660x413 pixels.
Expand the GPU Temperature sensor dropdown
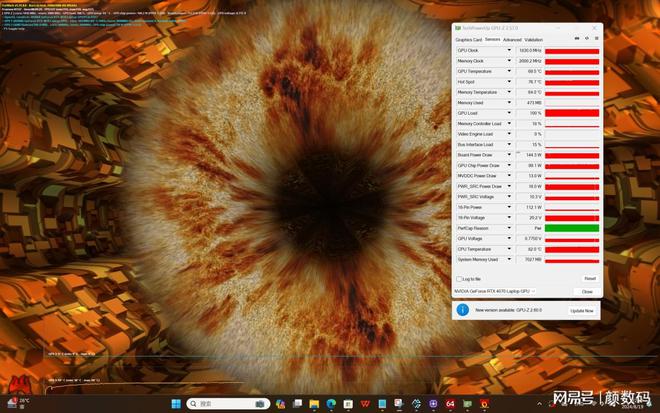pyautogui.click(x=511, y=71)
